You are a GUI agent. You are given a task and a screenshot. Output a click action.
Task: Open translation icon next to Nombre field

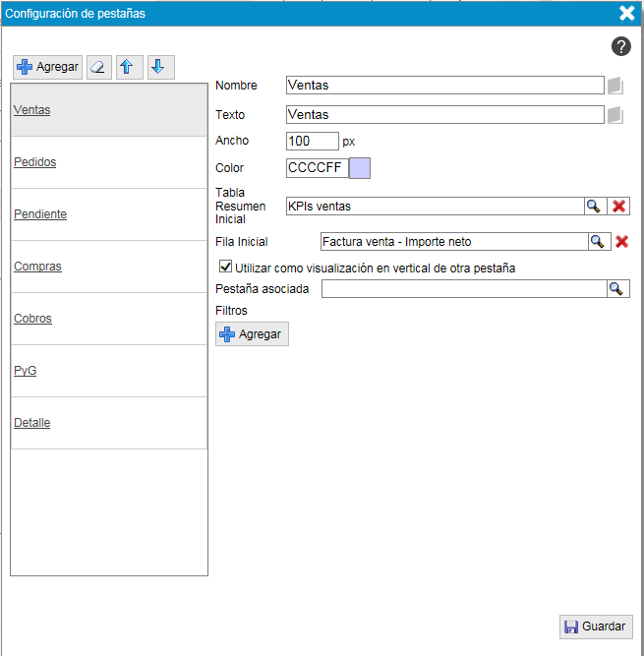pyautogui.click(x=615, y=86)
